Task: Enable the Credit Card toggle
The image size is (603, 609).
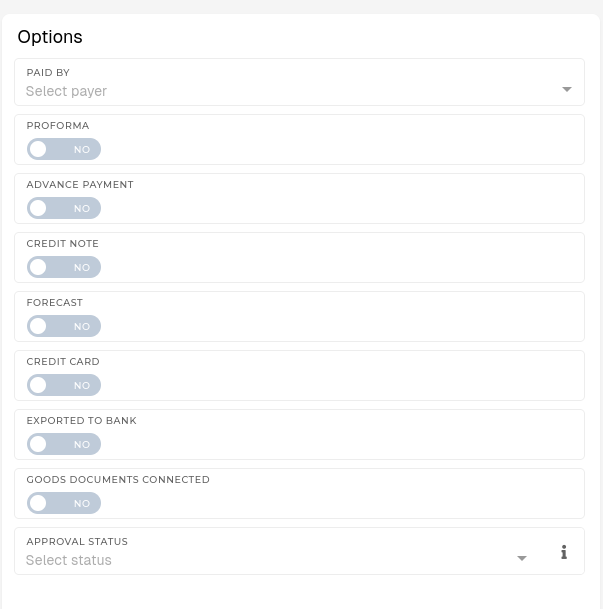Action: 64,385
